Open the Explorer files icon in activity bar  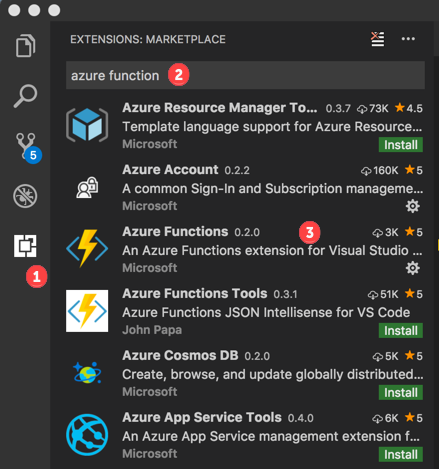[25, 45]
